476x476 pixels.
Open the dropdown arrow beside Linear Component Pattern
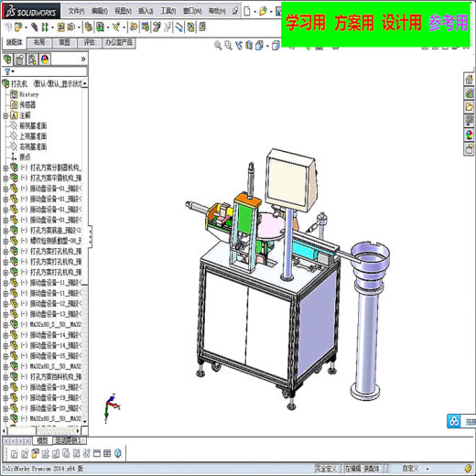click(52, 28)
